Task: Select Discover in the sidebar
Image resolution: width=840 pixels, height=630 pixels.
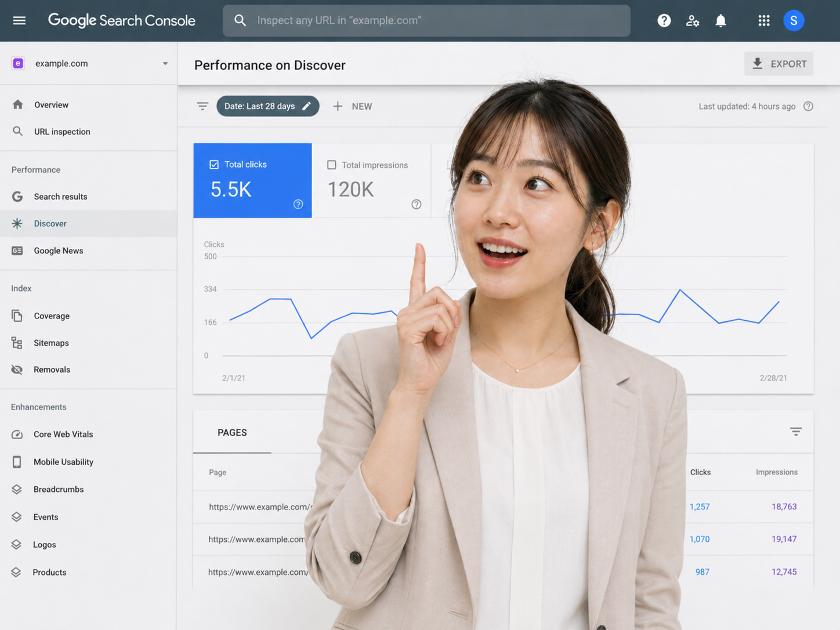Action: tap(88, 223)
